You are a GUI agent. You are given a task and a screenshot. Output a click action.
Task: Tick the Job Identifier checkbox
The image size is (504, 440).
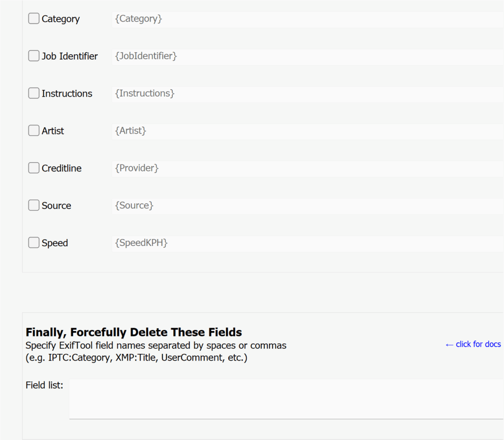click(33, 56)
